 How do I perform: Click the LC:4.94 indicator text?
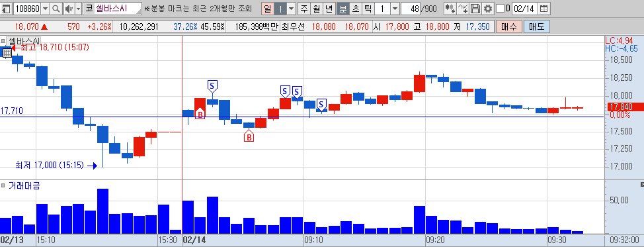620,40
